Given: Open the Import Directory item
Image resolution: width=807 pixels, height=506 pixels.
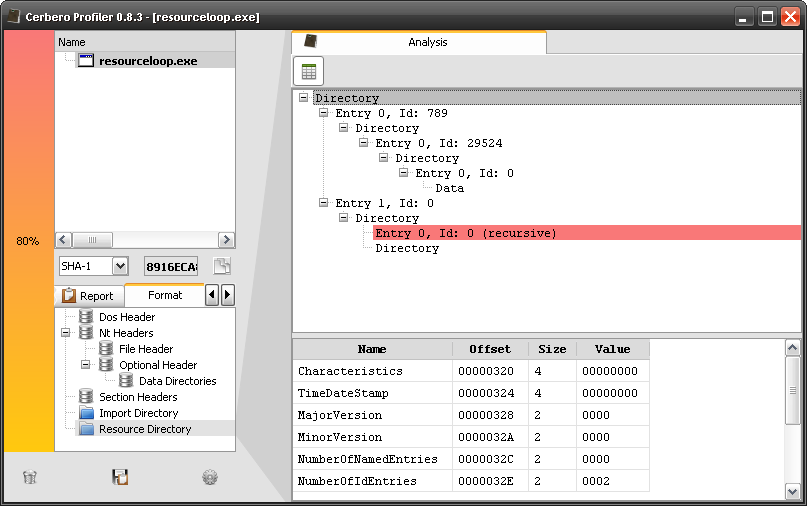Looking at the screenshot, I should click(138, 413).
